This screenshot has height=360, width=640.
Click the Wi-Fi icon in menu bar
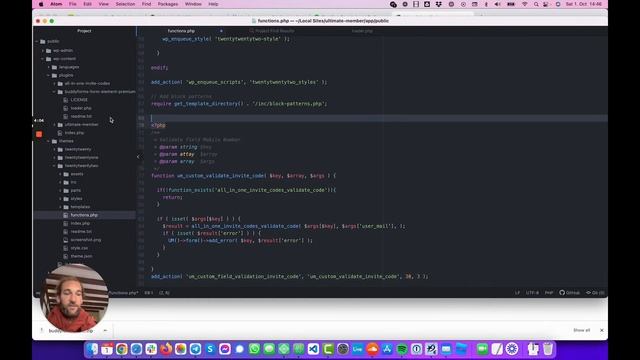(x=525, y=4)
